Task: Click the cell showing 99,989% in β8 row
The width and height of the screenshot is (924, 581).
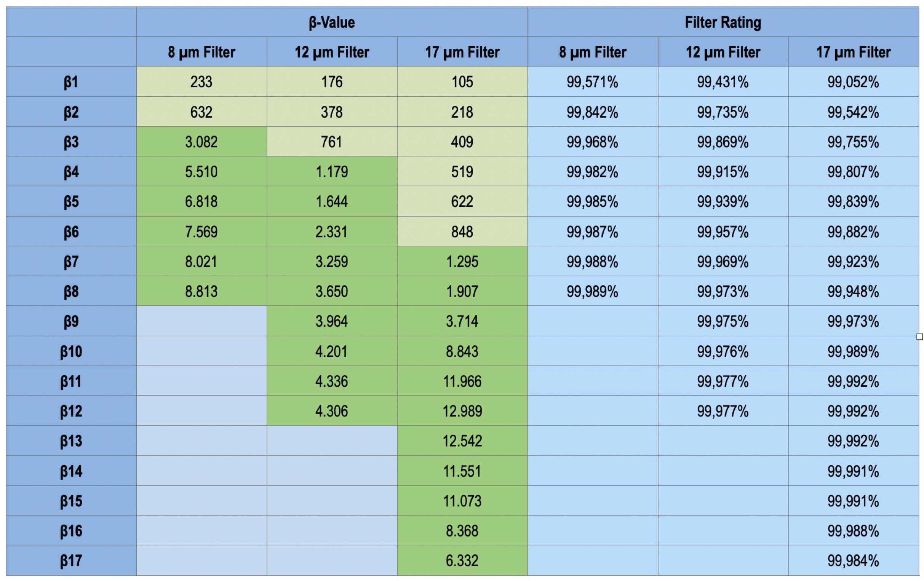Action: [593, 292]
